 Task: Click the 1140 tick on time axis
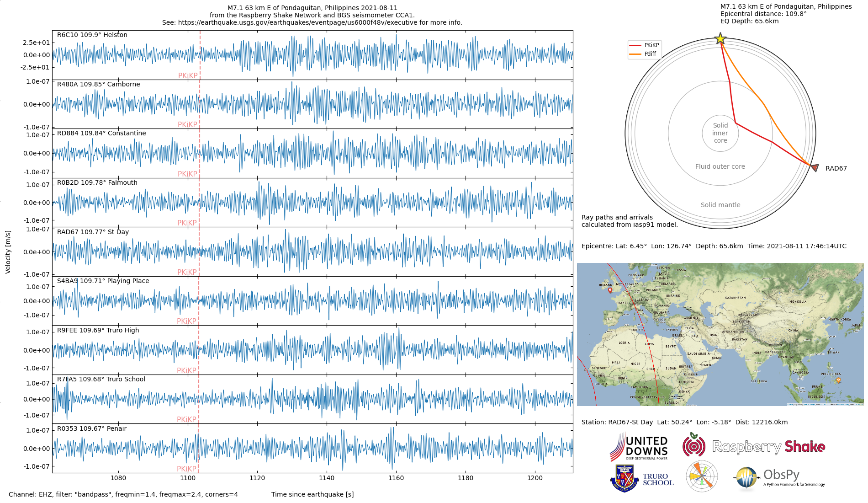327,478
